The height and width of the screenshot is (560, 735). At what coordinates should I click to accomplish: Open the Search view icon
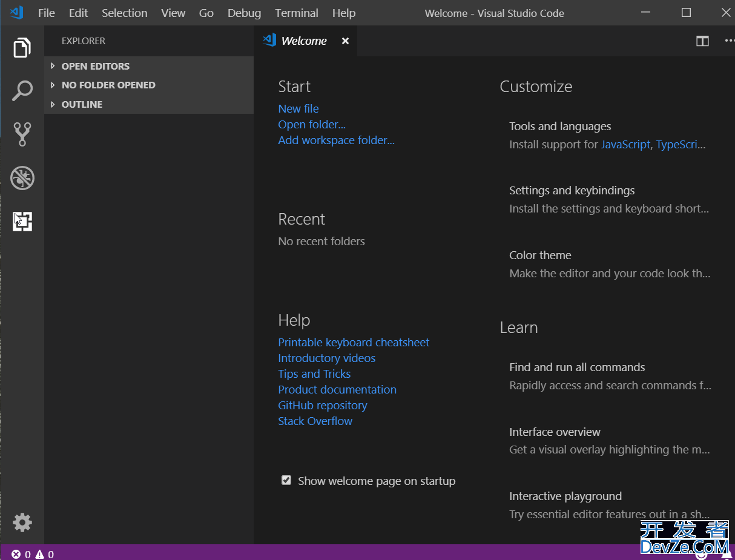click(22, 91)
